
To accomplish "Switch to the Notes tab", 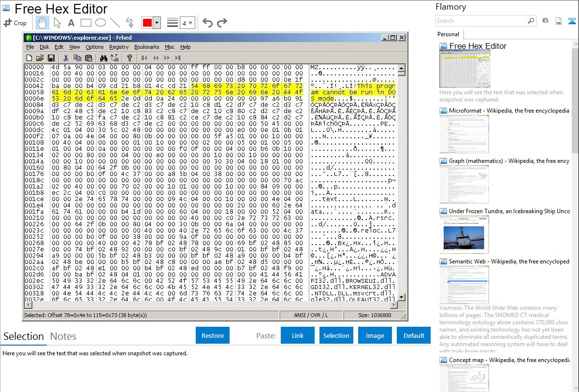I will point(63,336).
